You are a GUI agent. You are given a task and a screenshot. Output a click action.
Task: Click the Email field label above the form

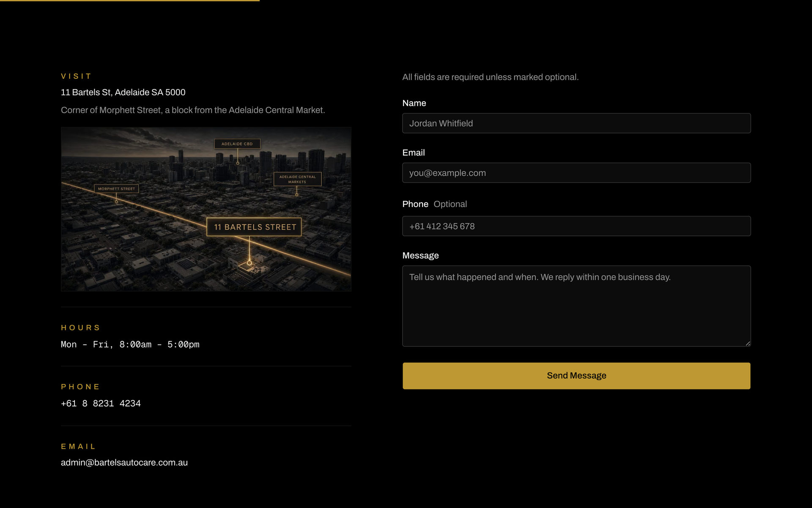(414, 153)
